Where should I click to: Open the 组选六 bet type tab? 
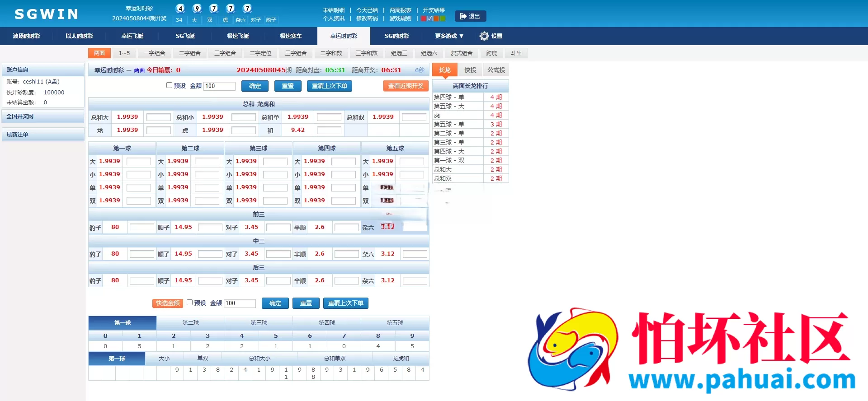pyautogui.click(x=429, y=53)
